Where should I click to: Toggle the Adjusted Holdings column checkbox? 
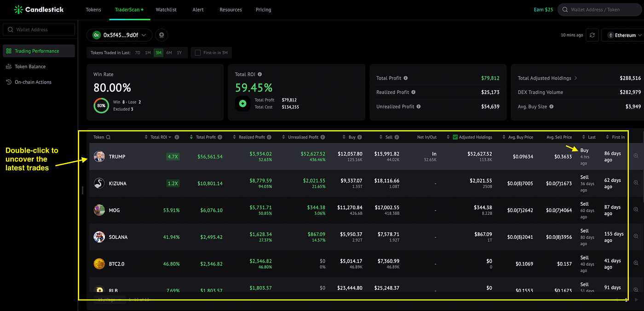(455, 137)
